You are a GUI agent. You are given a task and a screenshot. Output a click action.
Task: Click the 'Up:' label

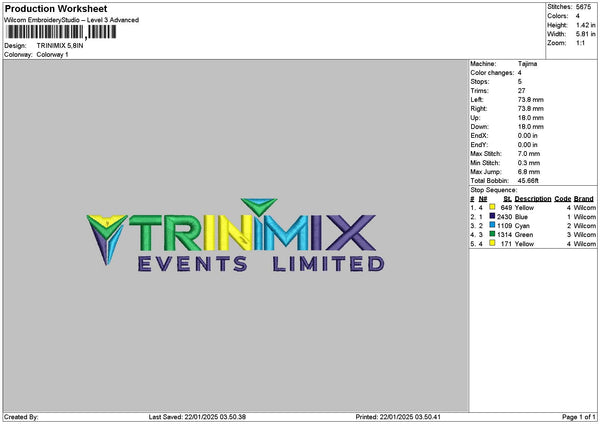click(475, 118)
